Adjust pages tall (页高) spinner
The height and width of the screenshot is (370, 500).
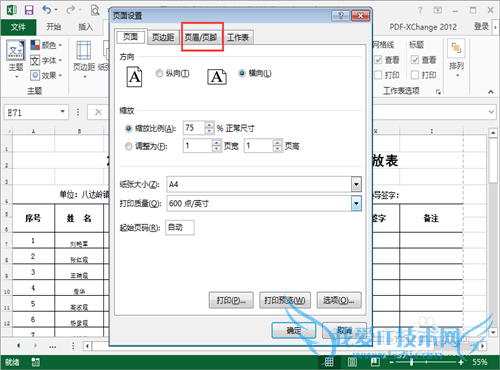tap(277, 146)
